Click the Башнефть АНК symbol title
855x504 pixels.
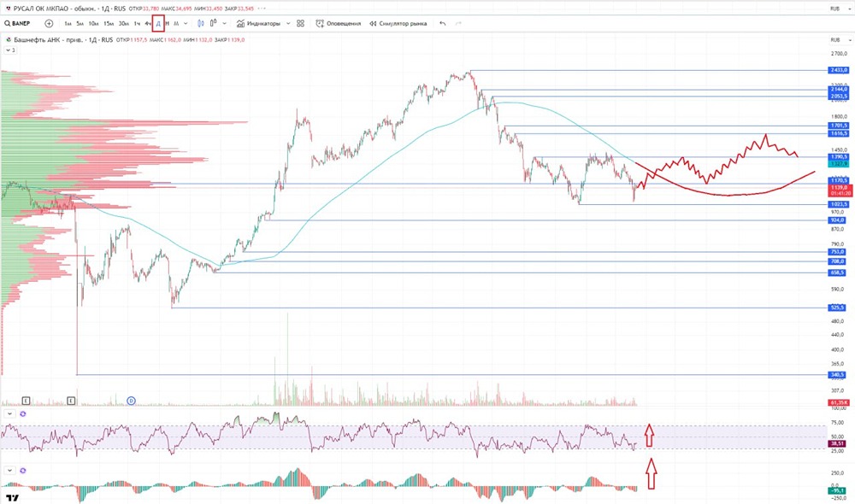[35, 40]
